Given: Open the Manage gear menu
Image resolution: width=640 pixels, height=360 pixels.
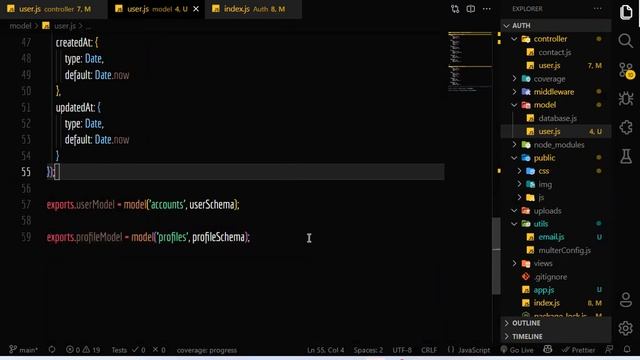Looking at the screenshot, I should pyautogui.click(x=626, y=328).
